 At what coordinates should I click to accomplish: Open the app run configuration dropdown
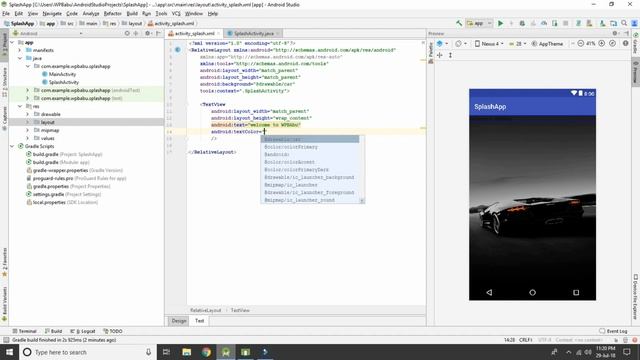click(x=479, y=23)
